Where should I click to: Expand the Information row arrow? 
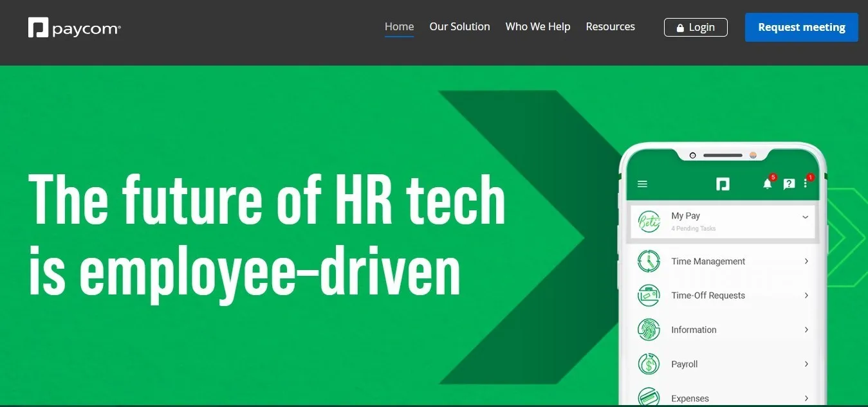click(x=806, y=330)
